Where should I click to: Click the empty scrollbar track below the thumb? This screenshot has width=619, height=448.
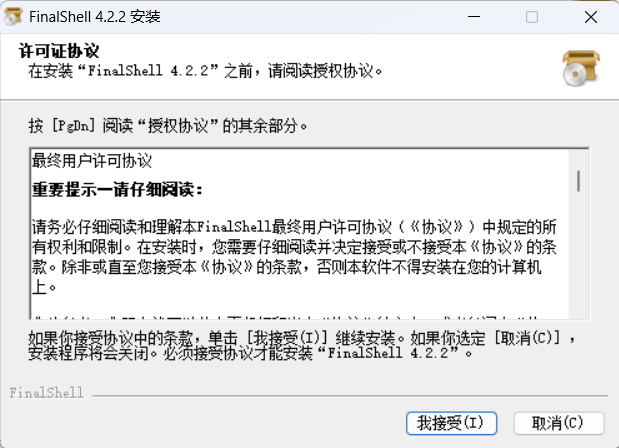578,255
